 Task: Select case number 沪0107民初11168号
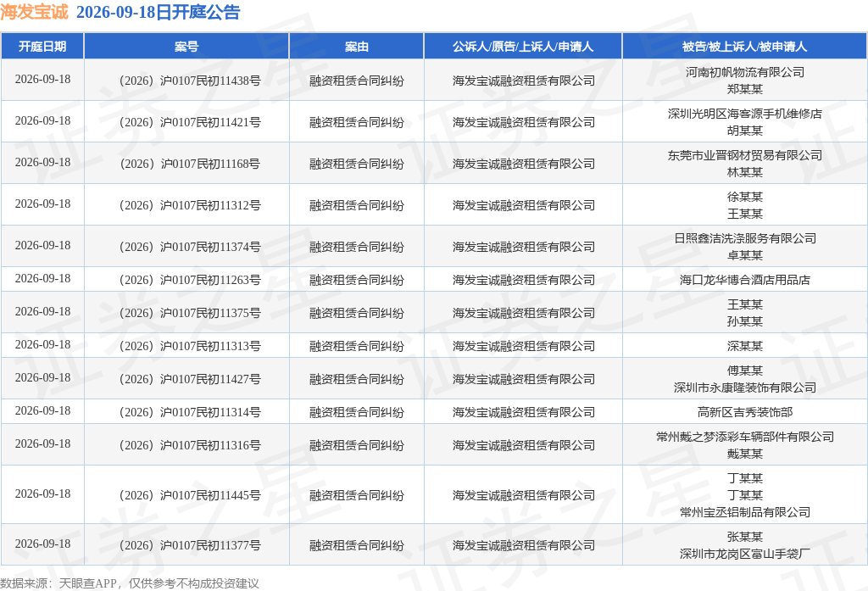(x=190, y=164)
